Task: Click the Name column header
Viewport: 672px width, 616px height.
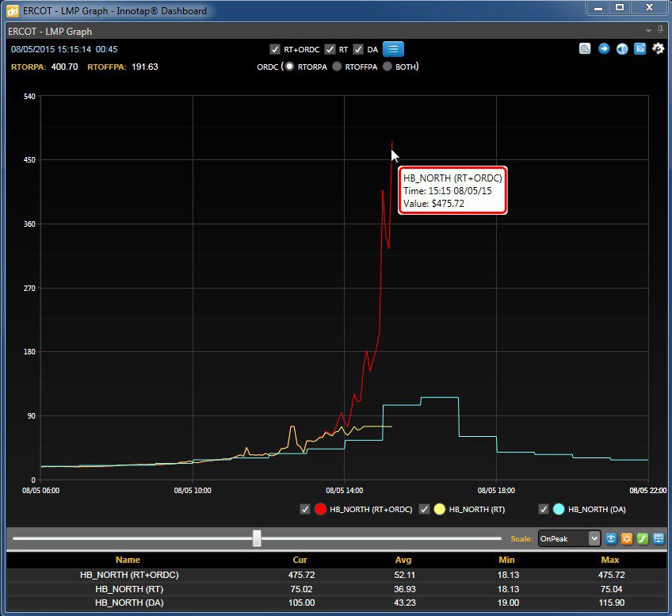Action: 128,560
